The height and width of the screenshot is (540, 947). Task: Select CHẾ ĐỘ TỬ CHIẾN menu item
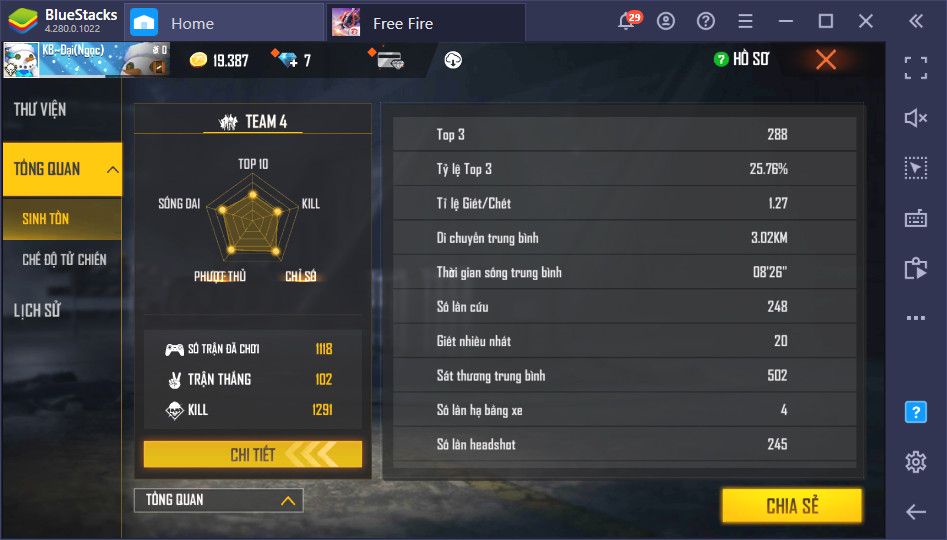click(x=64, y=260)
